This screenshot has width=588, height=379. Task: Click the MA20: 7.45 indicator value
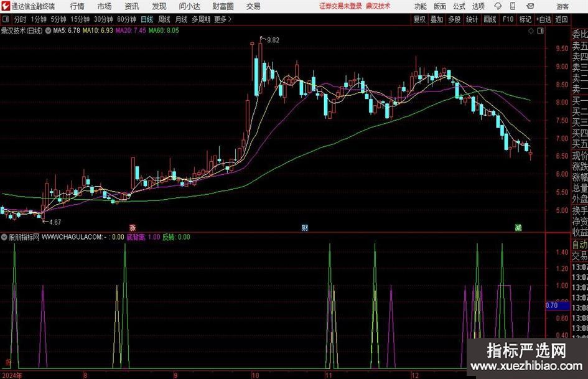pos(131,30)
